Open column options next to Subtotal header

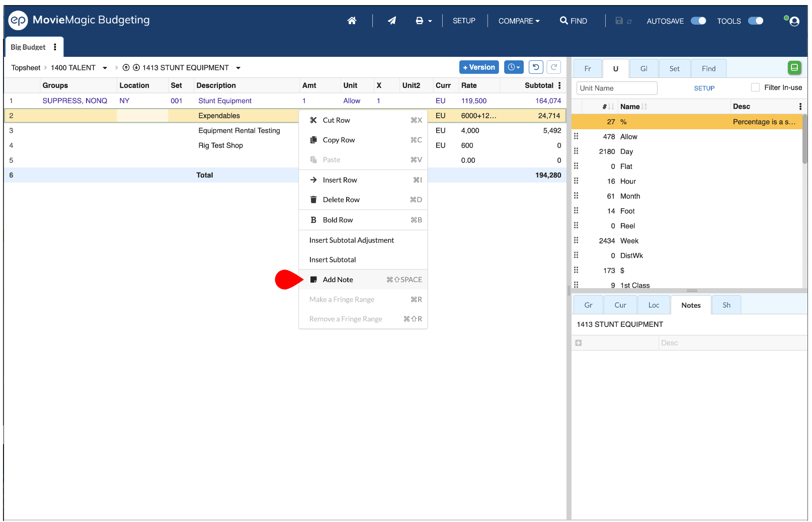(x=559, y=85)
